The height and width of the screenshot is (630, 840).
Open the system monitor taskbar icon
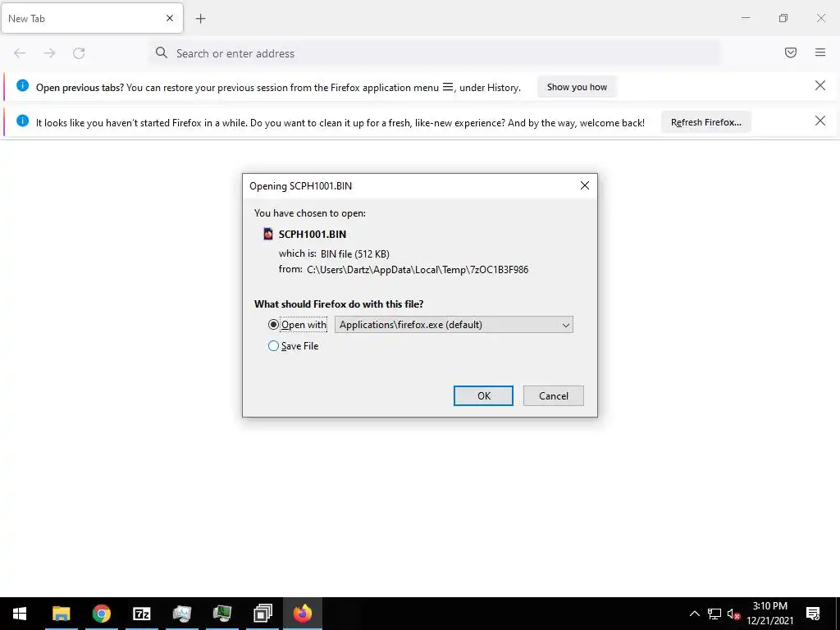[182, 614]
